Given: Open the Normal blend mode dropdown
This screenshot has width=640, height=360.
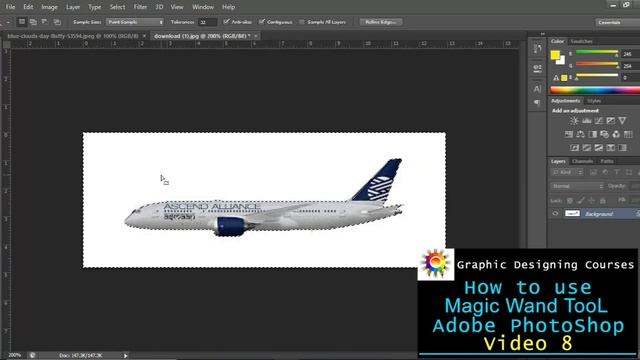Looking at the screenshot, I should (577, 186).
